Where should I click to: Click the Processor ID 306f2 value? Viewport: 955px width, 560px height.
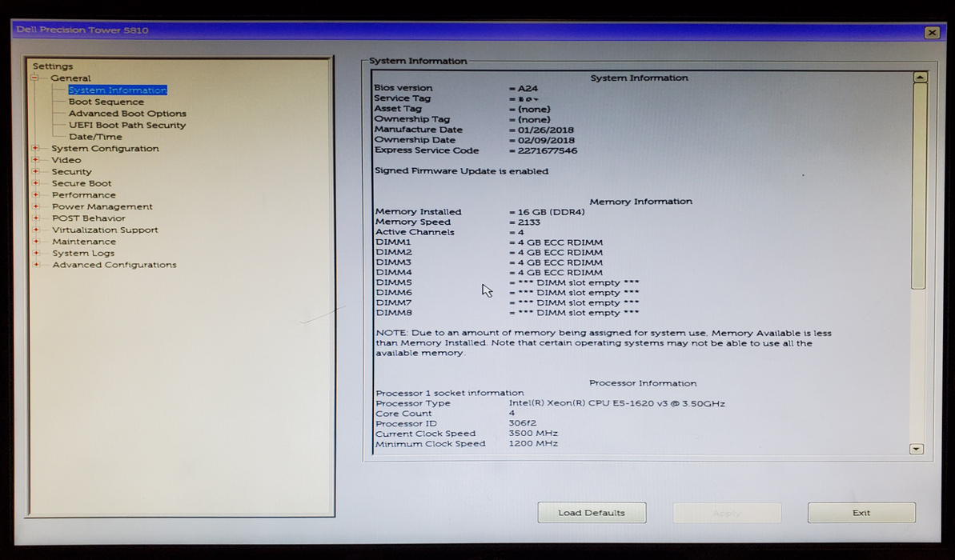click(x=522, y=423)
